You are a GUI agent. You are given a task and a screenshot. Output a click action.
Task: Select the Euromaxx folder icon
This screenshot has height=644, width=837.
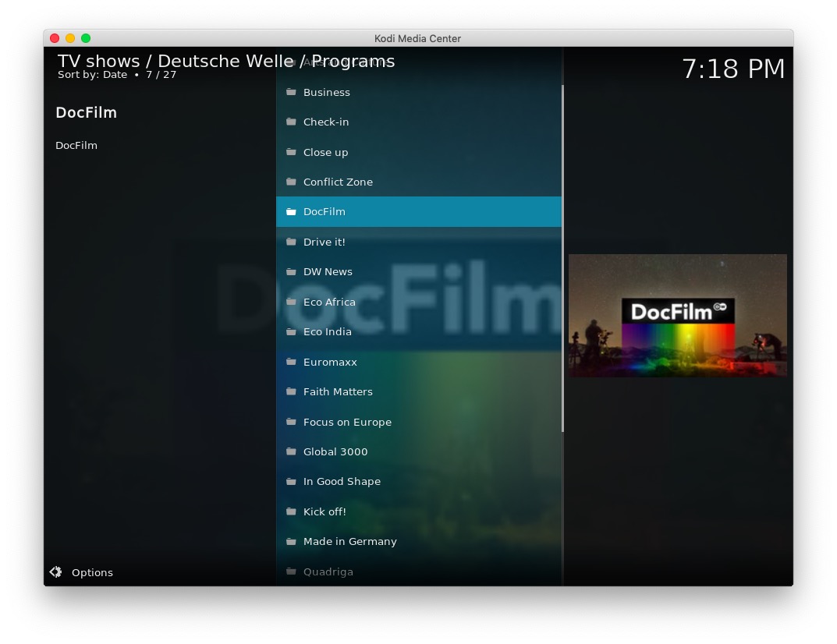click(x=291, y=362)
